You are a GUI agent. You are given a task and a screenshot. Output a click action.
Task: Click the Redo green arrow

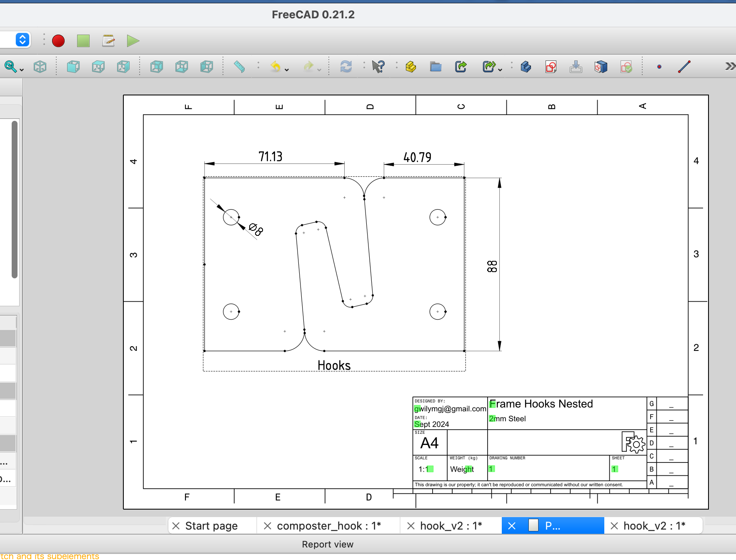(308, 67)
